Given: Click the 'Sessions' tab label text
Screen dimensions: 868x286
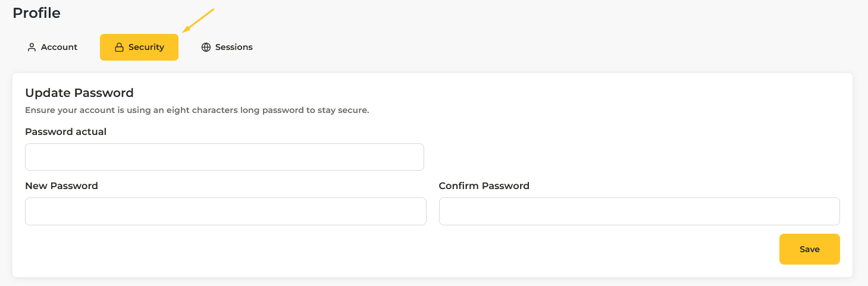Looking at the screenshot, I should point(234,47).
